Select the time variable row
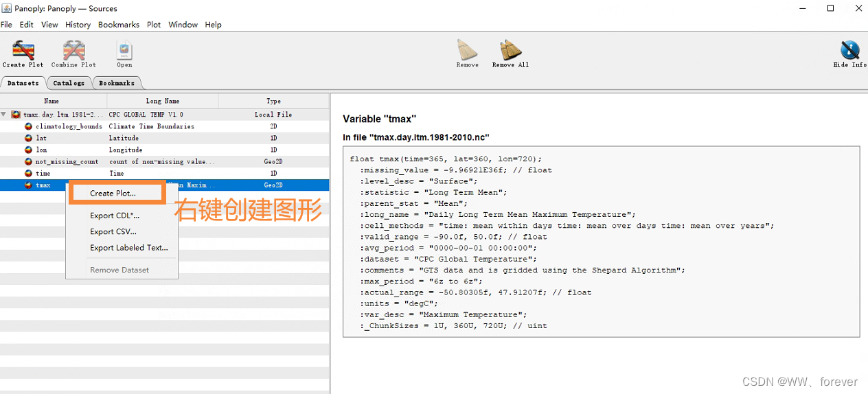This screenshot has height=394, width=868. tap(165, 173)
